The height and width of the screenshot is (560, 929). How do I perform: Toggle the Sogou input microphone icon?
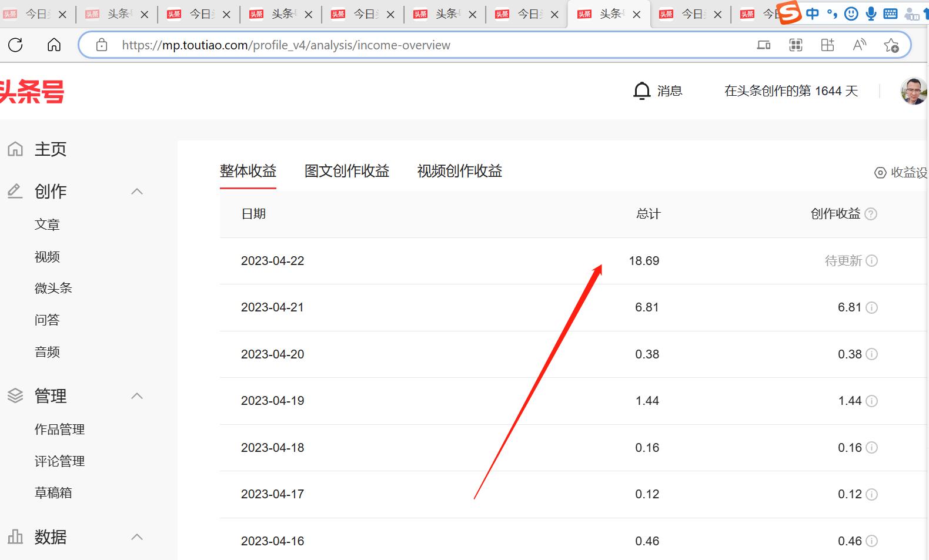[x=871, y=14]
